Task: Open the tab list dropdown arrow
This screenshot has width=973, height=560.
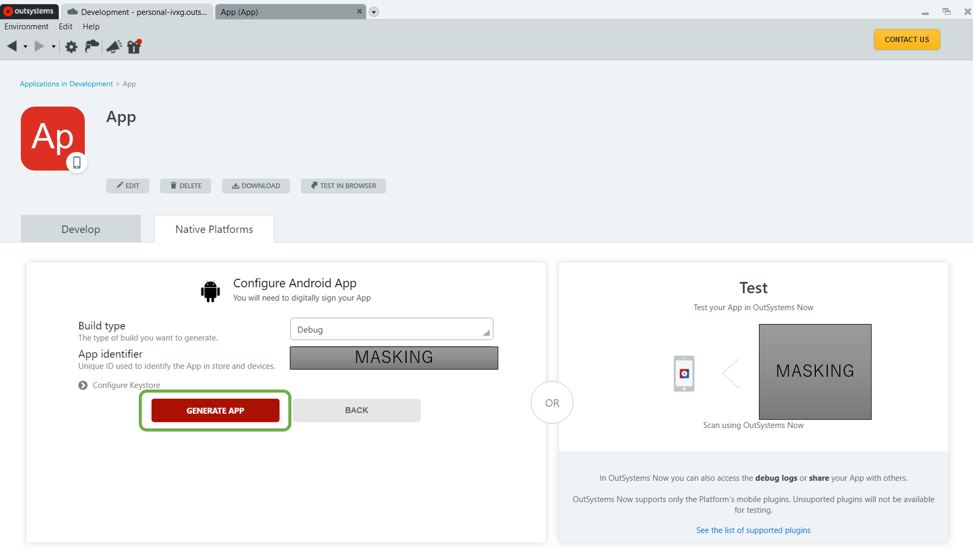Action: [374, 12]
